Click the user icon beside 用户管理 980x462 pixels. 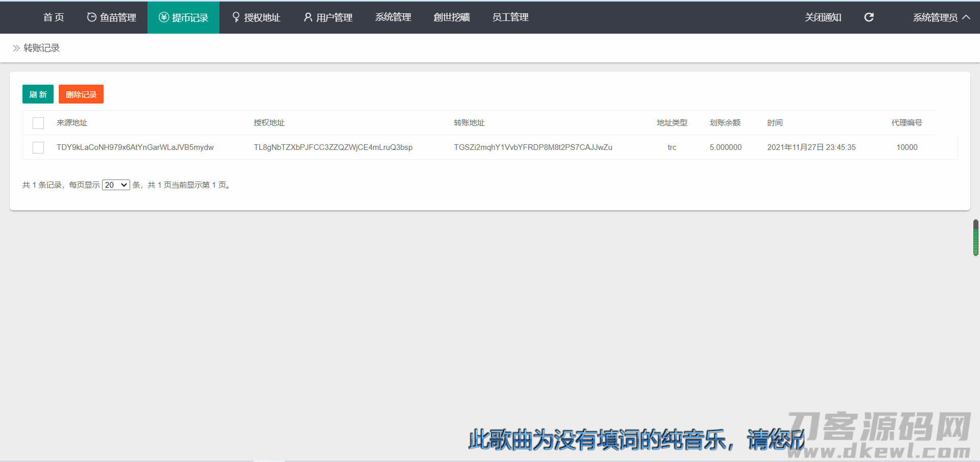point(308,17)
